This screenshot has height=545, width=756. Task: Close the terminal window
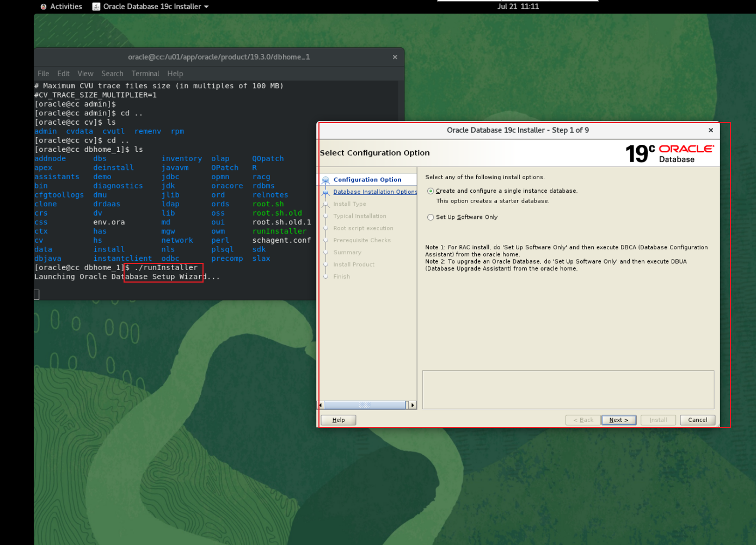[x=395, y=57]
